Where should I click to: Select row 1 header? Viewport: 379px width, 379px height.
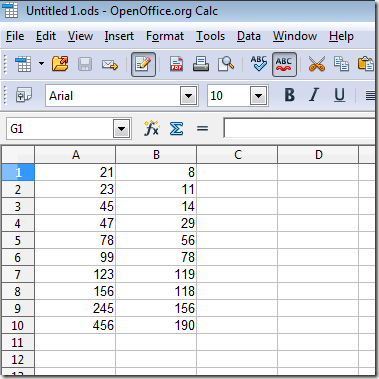pyautogui.click(x=18, y=172)
